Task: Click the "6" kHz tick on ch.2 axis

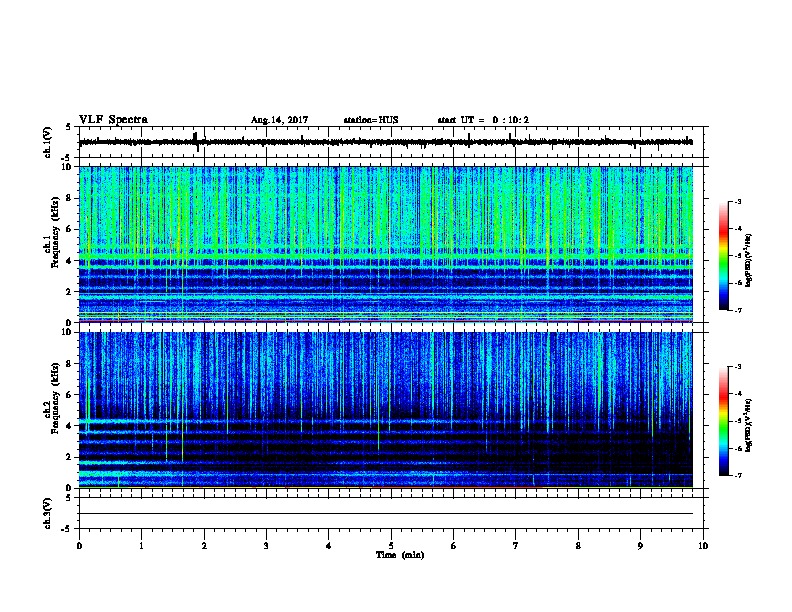Action: point(69,395)
